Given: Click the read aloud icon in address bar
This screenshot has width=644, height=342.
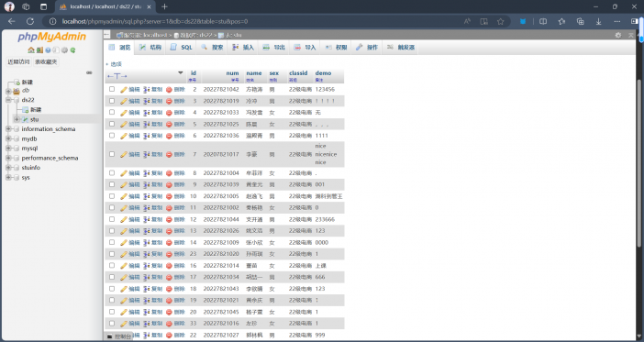Looking at the screenshot, I should (467, 21).
